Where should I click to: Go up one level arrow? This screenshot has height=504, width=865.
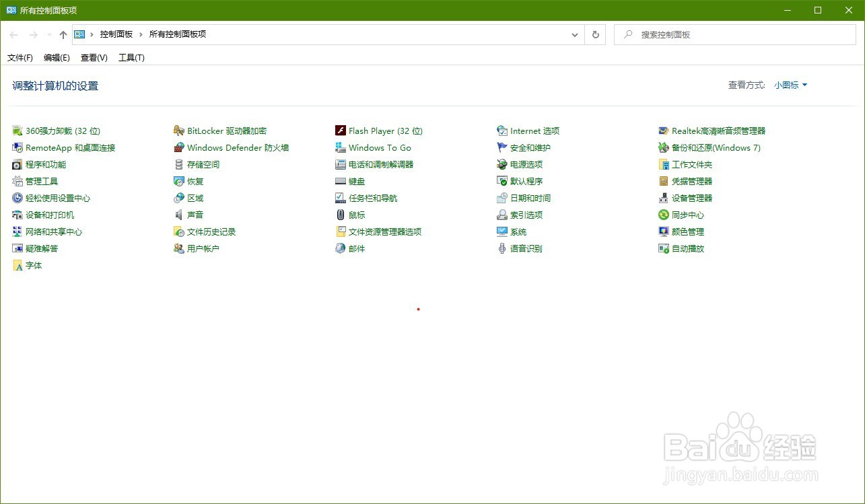63,34
